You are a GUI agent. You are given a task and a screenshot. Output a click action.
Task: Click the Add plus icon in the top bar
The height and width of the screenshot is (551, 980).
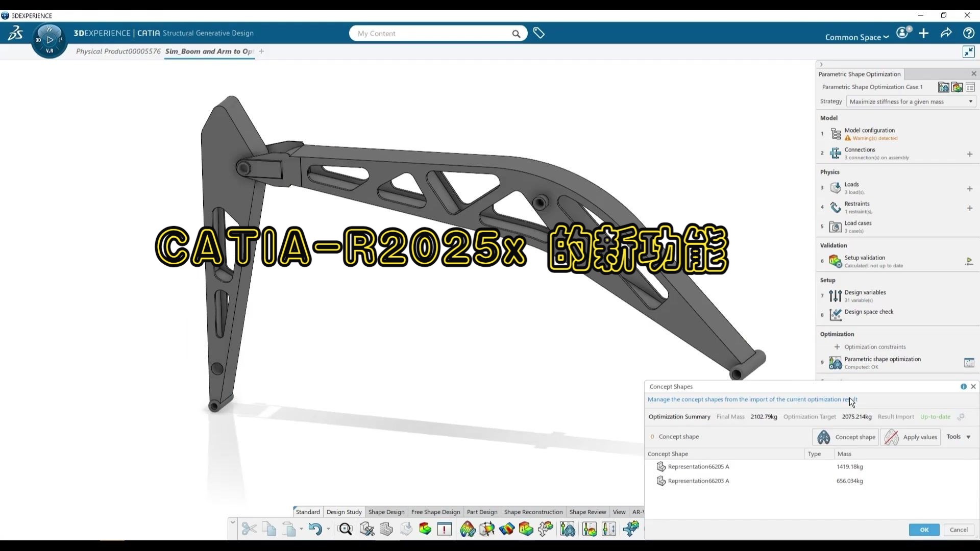tap(924, 33)
